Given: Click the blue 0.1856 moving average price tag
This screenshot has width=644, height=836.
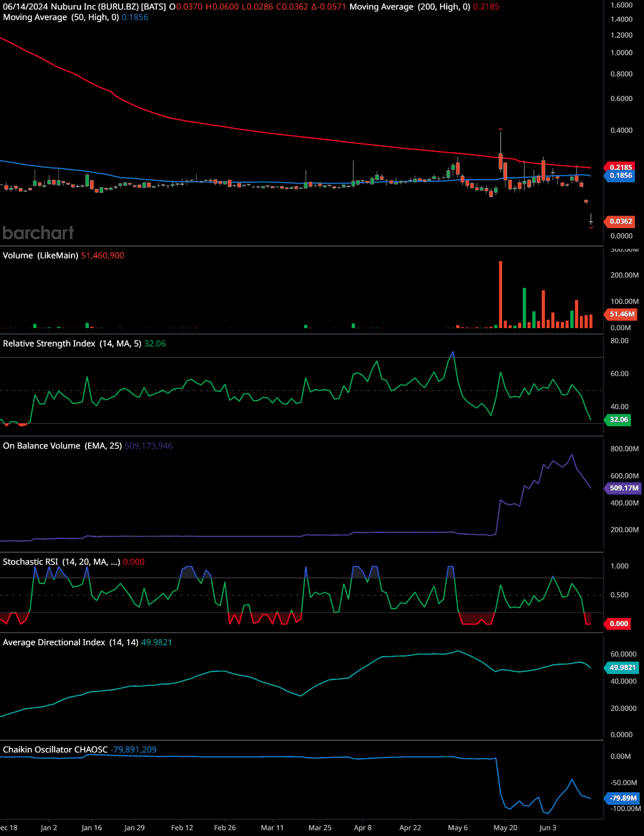Looking at the screenshot, I should [620, 176].
